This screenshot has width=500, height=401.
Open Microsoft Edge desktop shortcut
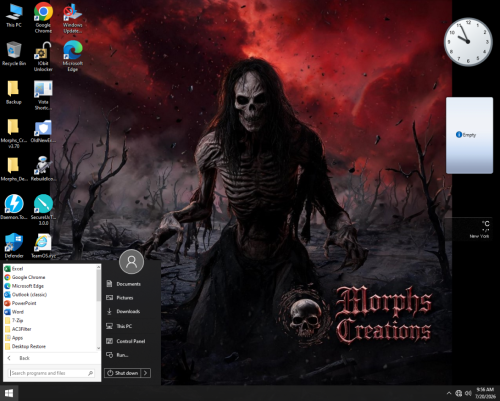[x=72, y=56]
